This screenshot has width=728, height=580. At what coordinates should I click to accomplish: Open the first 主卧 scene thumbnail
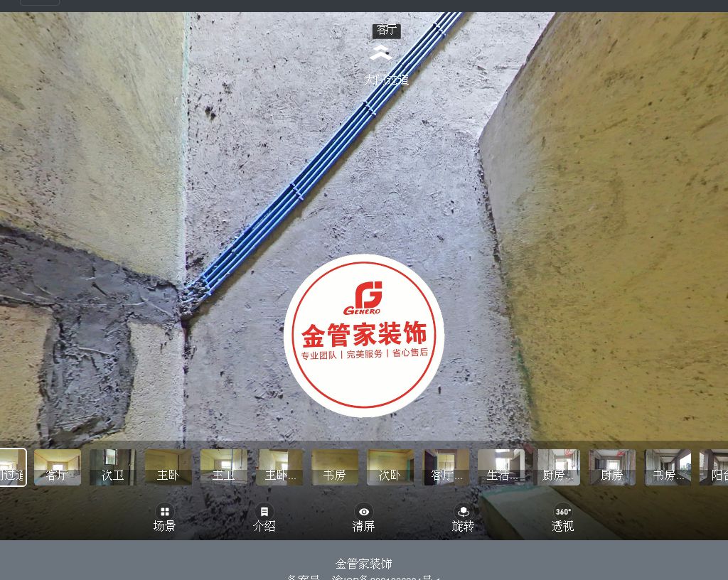(168, 467)
